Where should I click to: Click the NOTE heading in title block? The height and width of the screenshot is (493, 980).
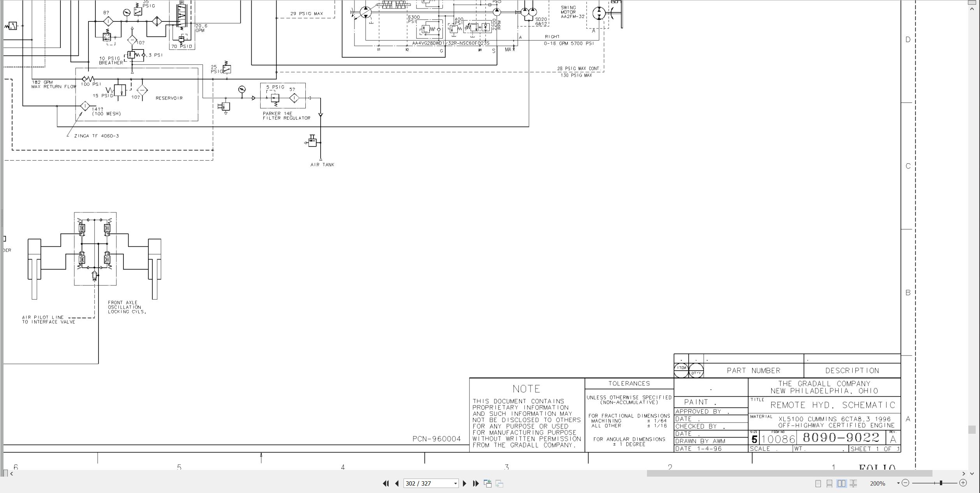coord(526,389)
